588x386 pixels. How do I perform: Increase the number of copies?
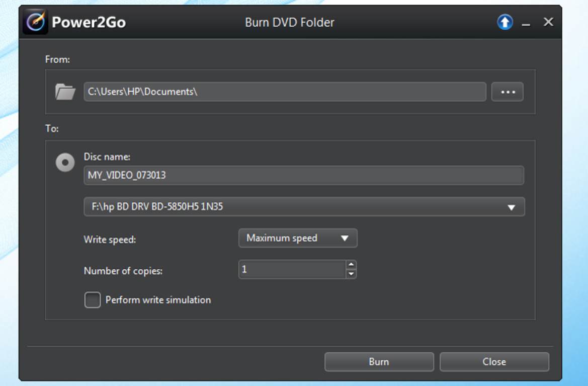pos(351,264)
